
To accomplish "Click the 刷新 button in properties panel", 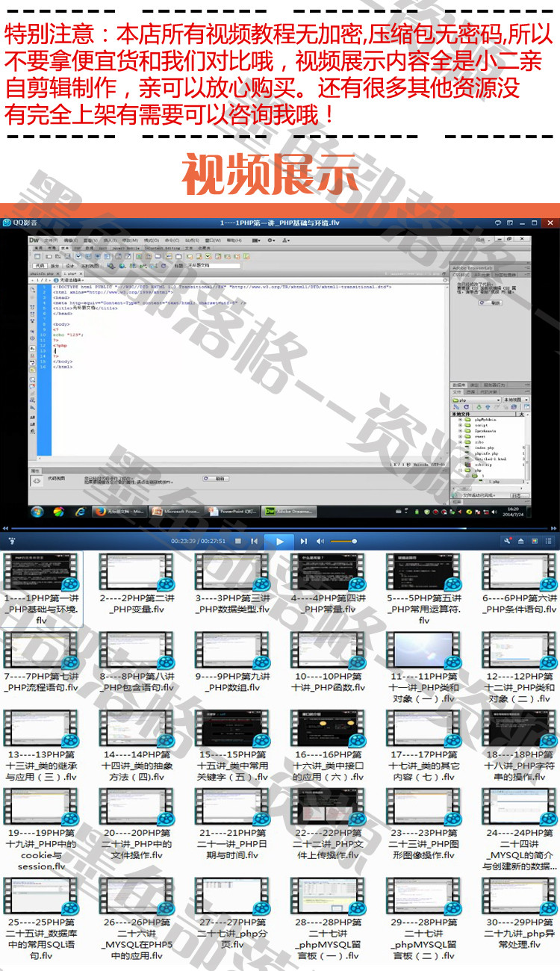I will pos(216,480).
